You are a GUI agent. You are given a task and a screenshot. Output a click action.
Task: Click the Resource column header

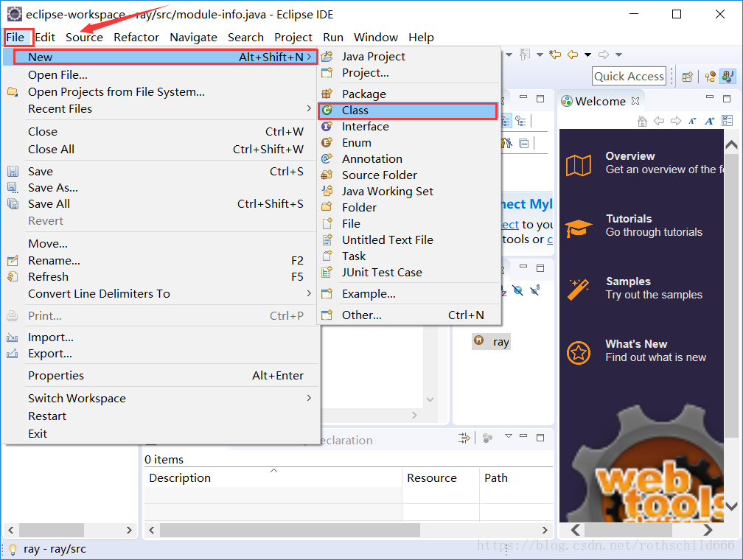[x=441, y=477]
